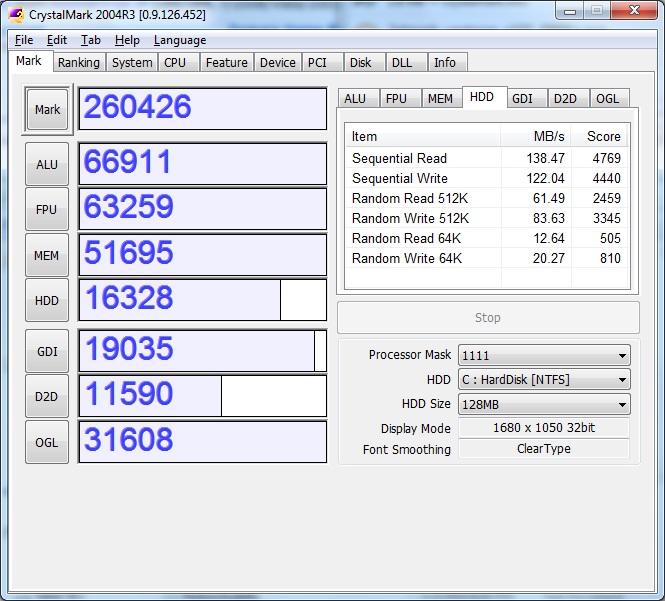
Task: Switch to the CPU tab
Action: point(179,62)
